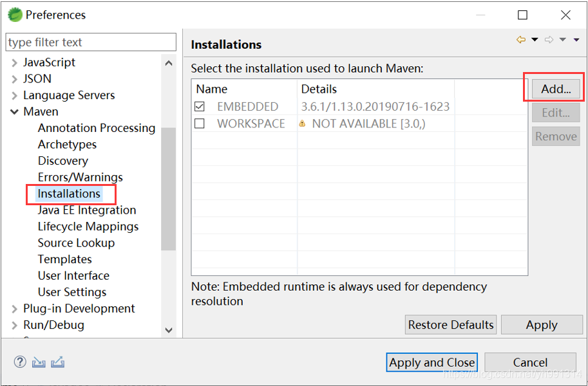This screenshot has width=588, height=386.
Task: Collapse the Maven tree node
Action: (x=14, y=112)
